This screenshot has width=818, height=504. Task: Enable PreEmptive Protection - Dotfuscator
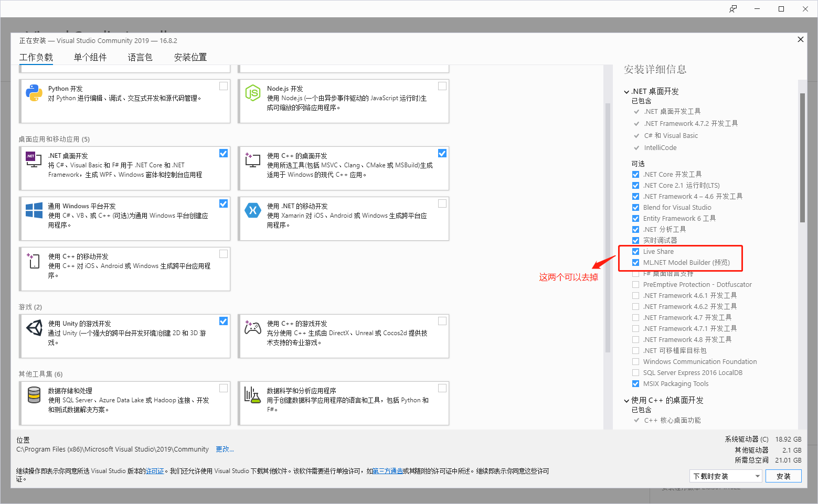tap(635, 284)
